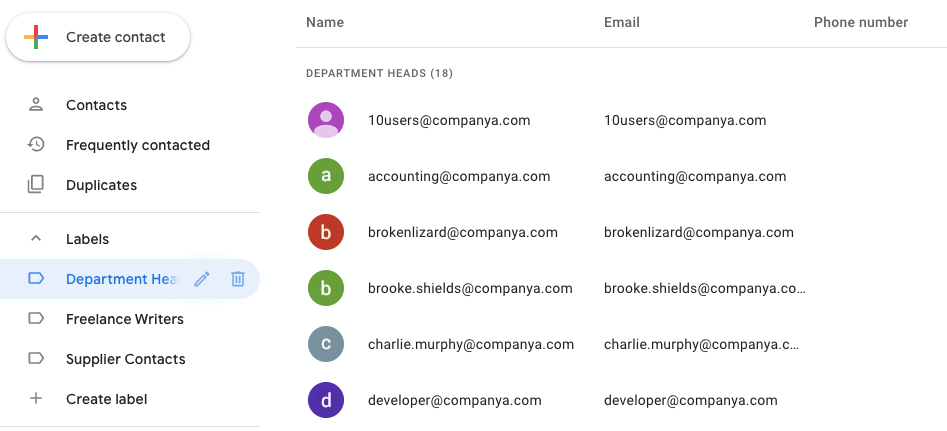Open the charlie.murphy@companya.com contact name
Viewport: 947px width, 431px height.
click(x=471, y=345)
